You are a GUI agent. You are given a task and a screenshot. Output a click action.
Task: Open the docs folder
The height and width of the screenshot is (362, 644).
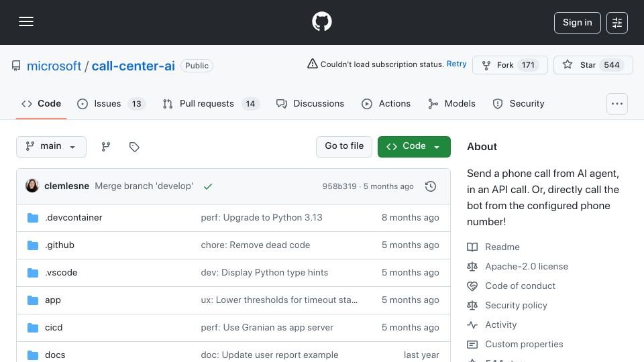coord(55,355)
